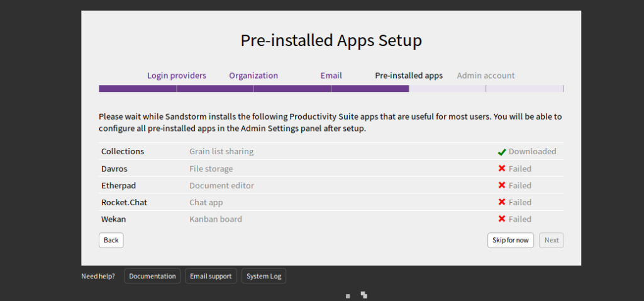Click Skip for now

(511, 240)
